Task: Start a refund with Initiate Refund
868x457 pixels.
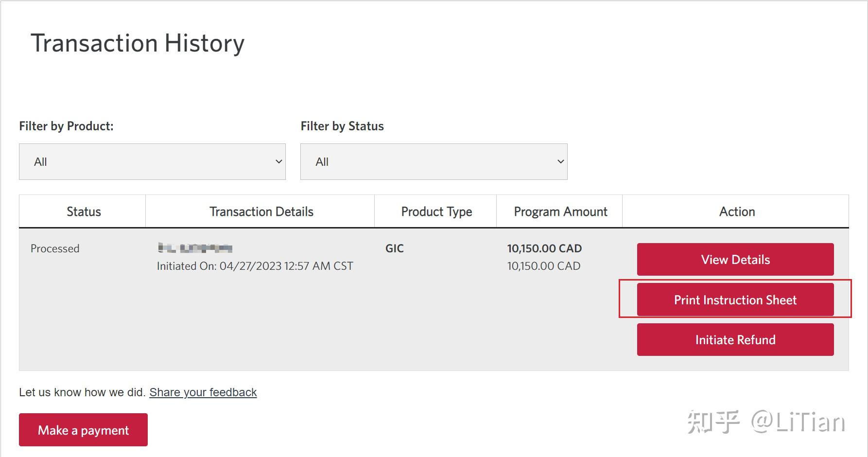Action: coord(735,340)
